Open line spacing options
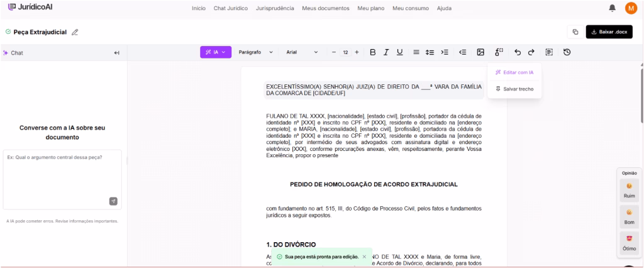 click(430, 52)
